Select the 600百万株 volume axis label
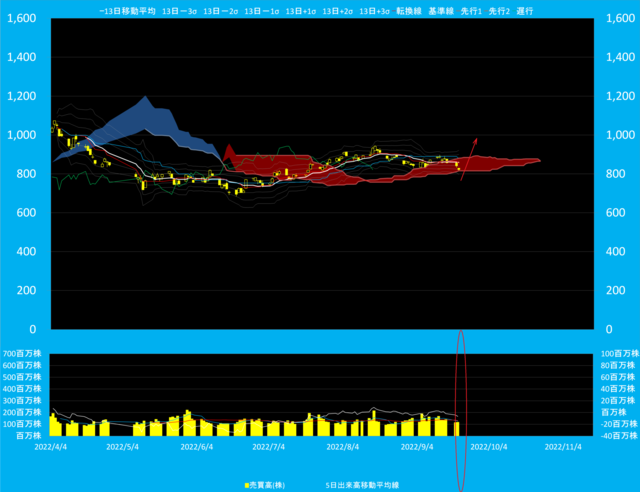 [22, 365]
